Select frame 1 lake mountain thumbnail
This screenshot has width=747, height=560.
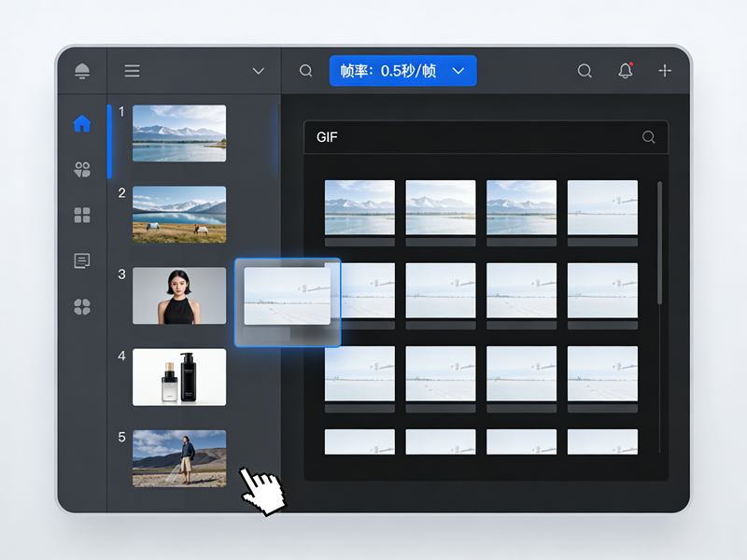click(179, 133)
